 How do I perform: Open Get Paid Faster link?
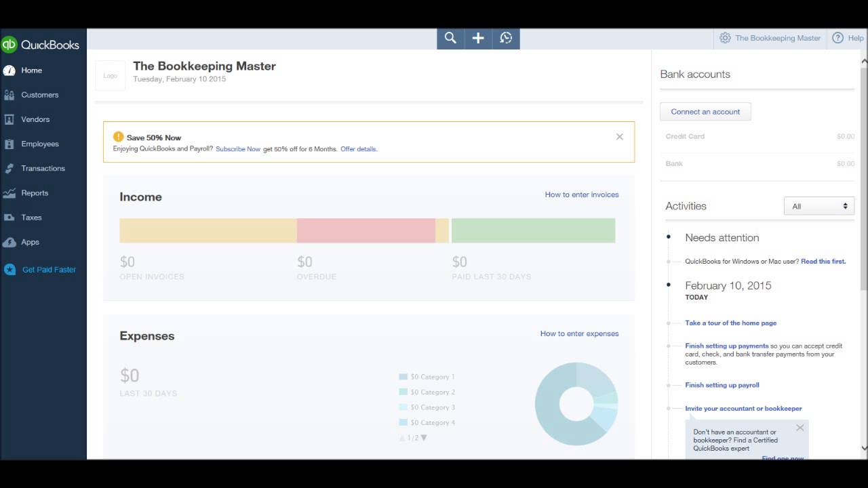[x=49, y=269]
